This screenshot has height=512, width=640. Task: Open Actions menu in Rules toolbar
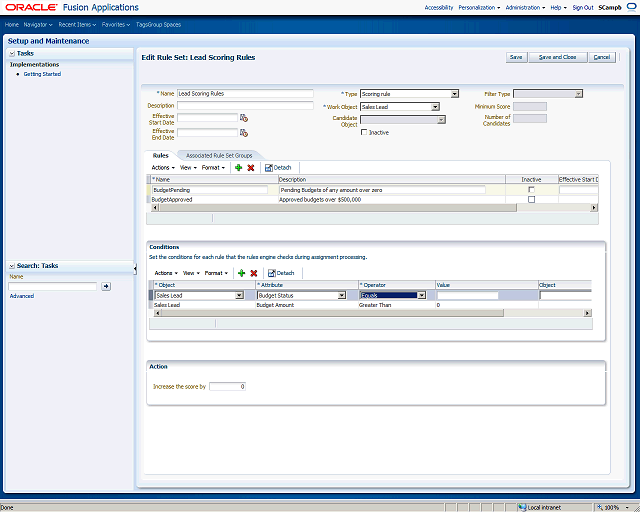pos(163,167)
